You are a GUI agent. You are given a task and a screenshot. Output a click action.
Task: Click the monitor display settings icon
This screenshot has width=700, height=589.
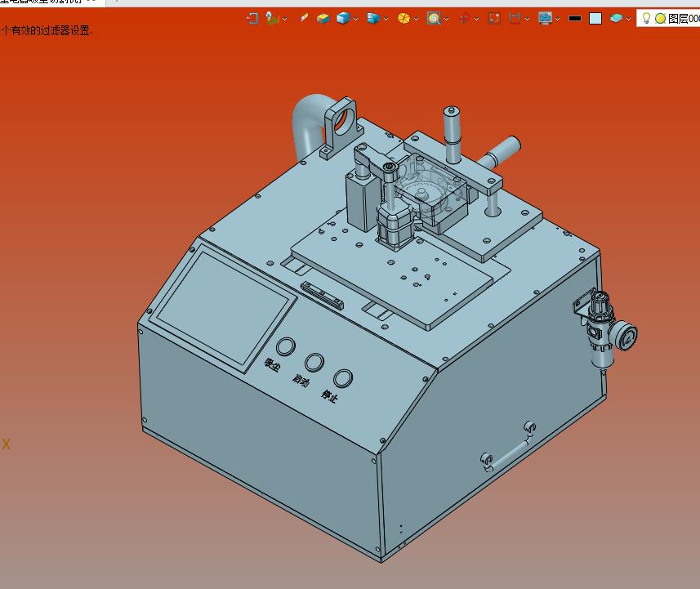click(x=545, y=18)
